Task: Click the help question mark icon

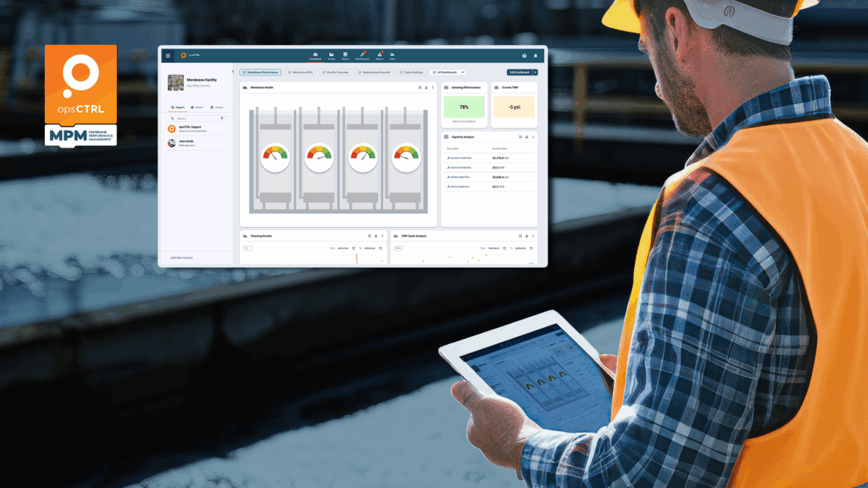Action: pos(524,56)
